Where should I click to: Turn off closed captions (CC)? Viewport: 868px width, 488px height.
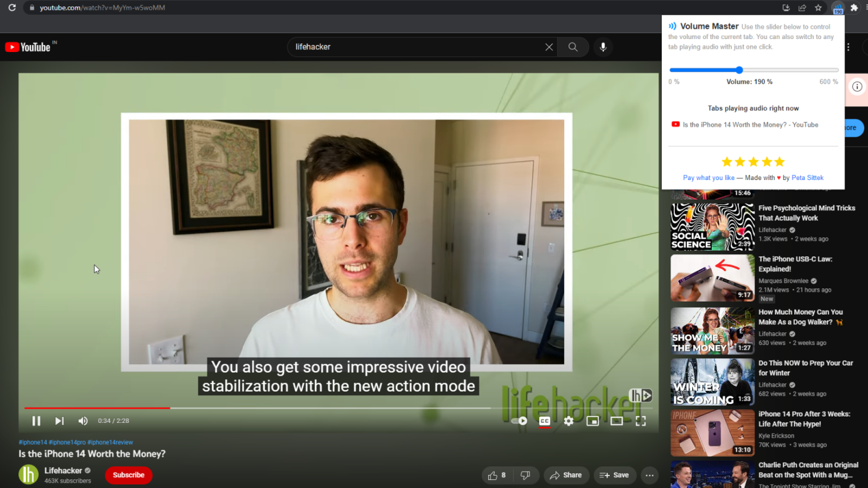click(x=545, y=421)
